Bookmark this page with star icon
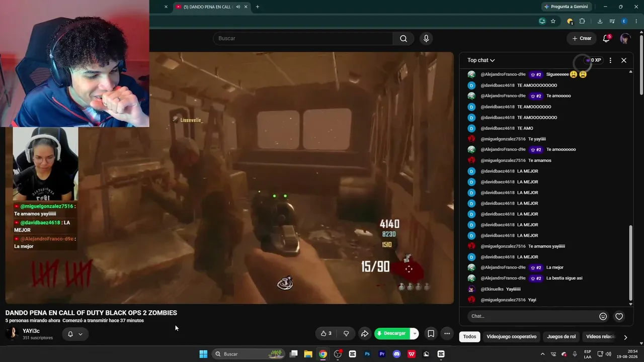Viewport: 644px width, 362px height. 553,21
